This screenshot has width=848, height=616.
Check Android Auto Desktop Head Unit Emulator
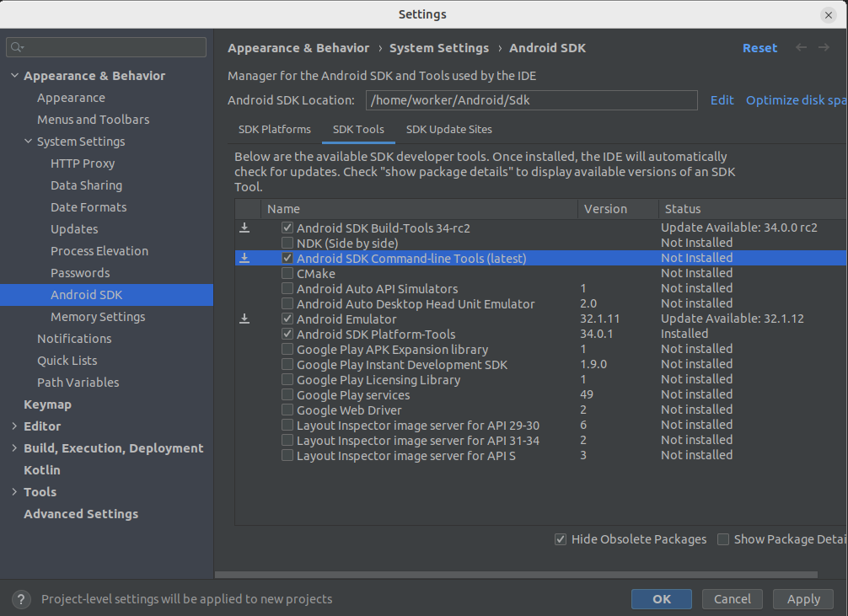[287, 303]
